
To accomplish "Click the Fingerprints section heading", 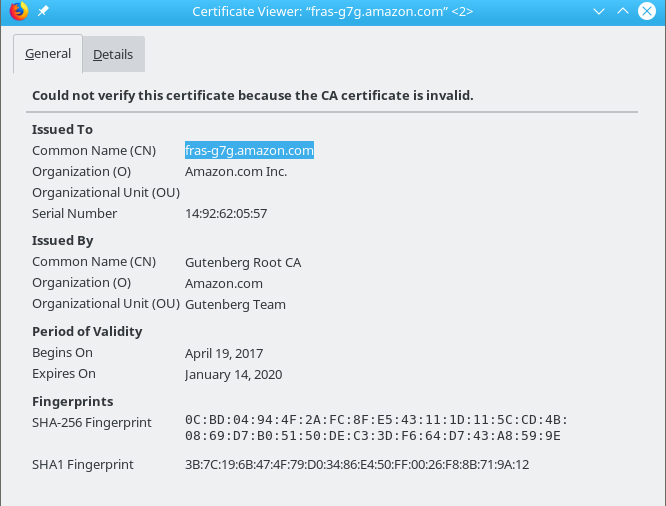I will coord(71,401).
